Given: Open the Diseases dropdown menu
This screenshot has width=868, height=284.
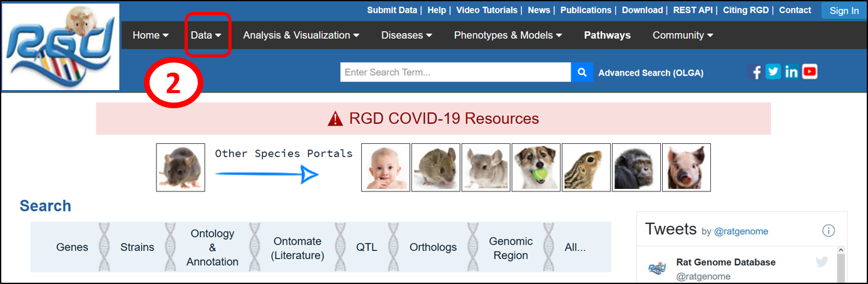Looking at the screenshot, I should click(406, 36).
